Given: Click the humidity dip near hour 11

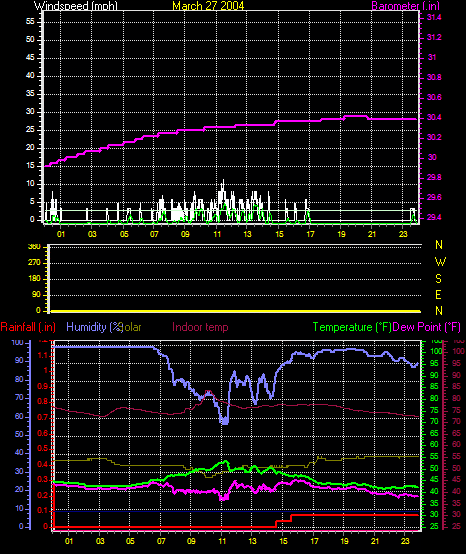Looking at the screenshot, I should 224,420.
